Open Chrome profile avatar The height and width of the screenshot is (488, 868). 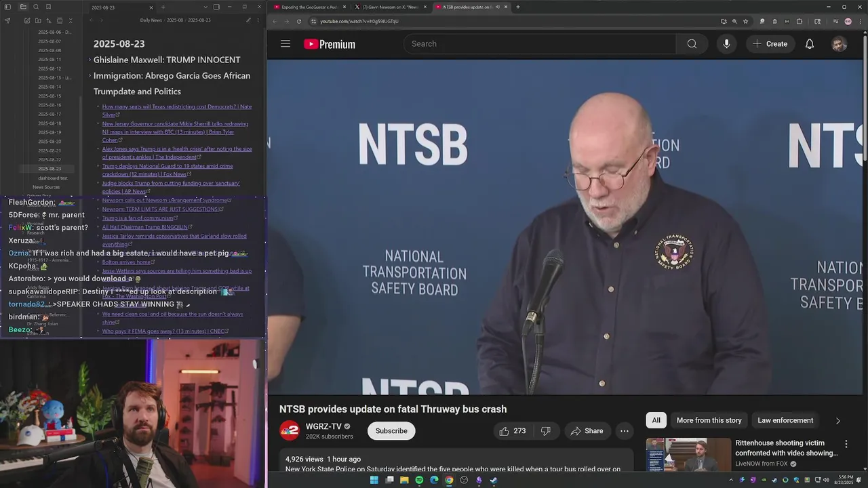coord(848,21)
